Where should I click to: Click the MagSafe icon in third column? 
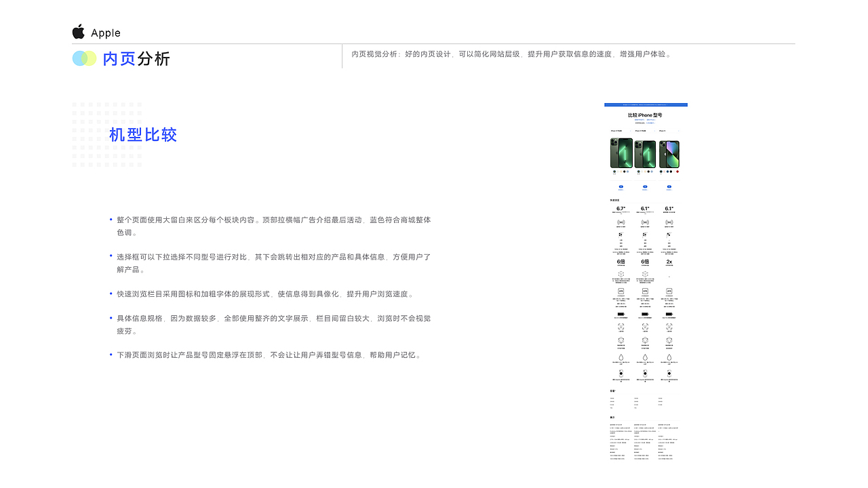(669, 373)
